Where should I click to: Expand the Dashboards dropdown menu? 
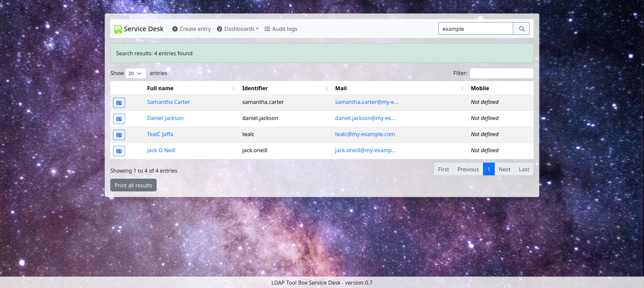pos(238,29)
